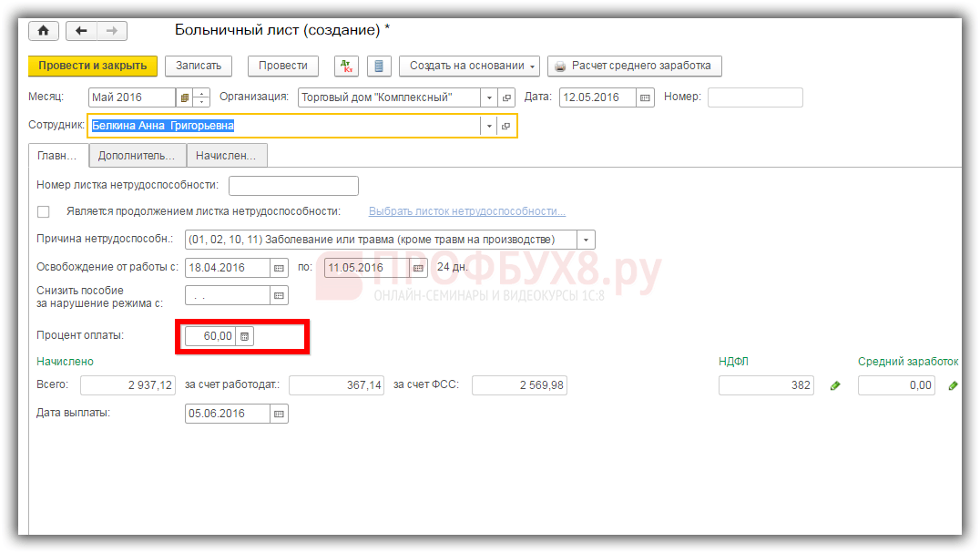Click the Записать button
This screenshot has width=980, height=553.
point(199,66)
